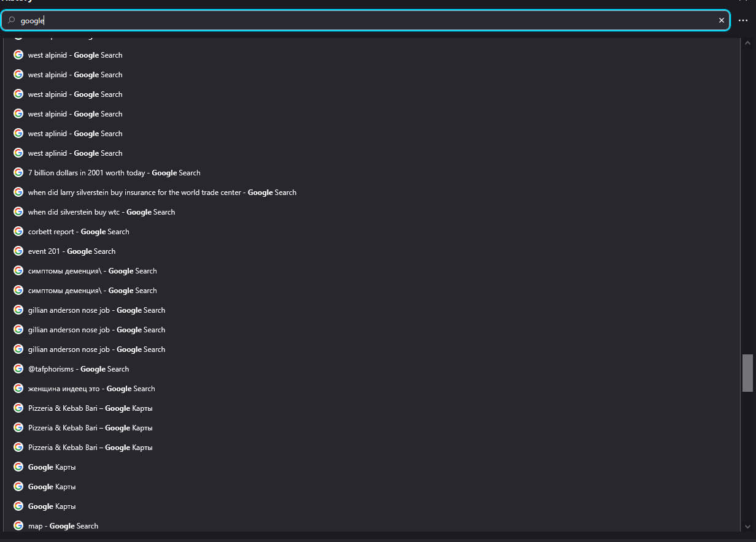The height and width of the screenshot is (542, 756).
Task: Click the Google favicon beside 'map - Google Search'
Action: (18, 526)
